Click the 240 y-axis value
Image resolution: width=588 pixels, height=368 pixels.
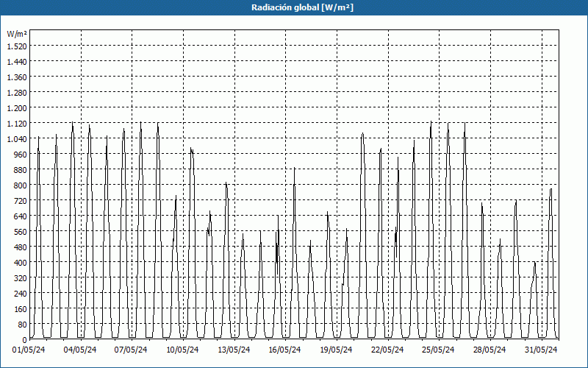click(21, 293)
